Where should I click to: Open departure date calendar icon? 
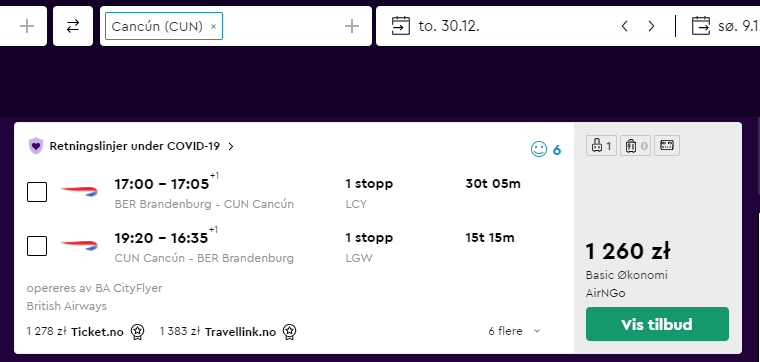(x=400, y=26)
